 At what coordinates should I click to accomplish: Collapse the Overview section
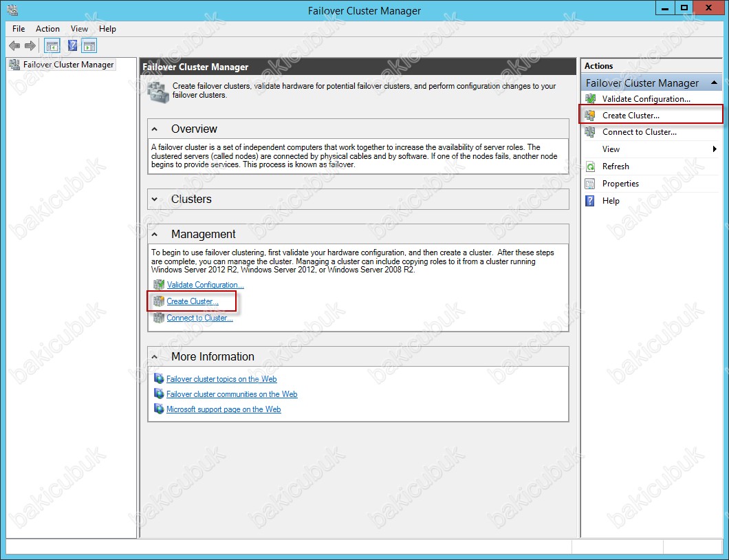click(x=155, y=129)
